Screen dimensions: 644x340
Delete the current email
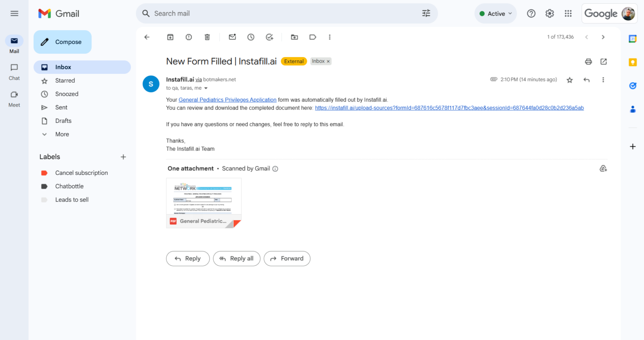[x=207, y=37]
